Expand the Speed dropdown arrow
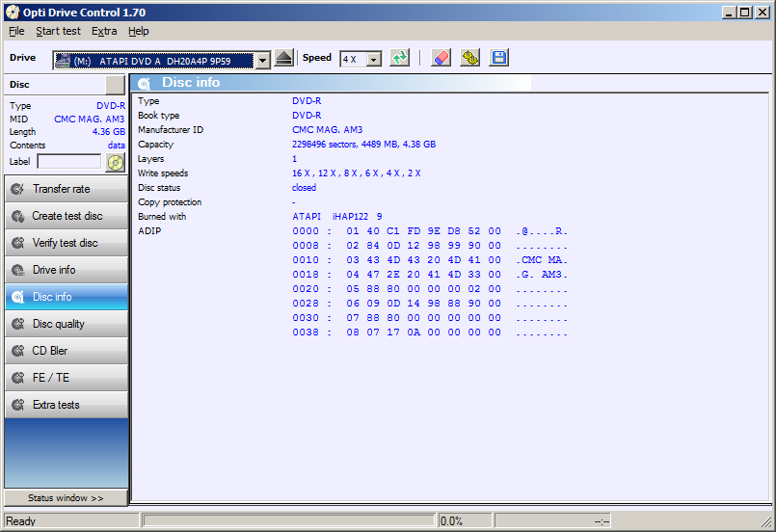Viewport: 776px width, 532px height. [374, 60]
